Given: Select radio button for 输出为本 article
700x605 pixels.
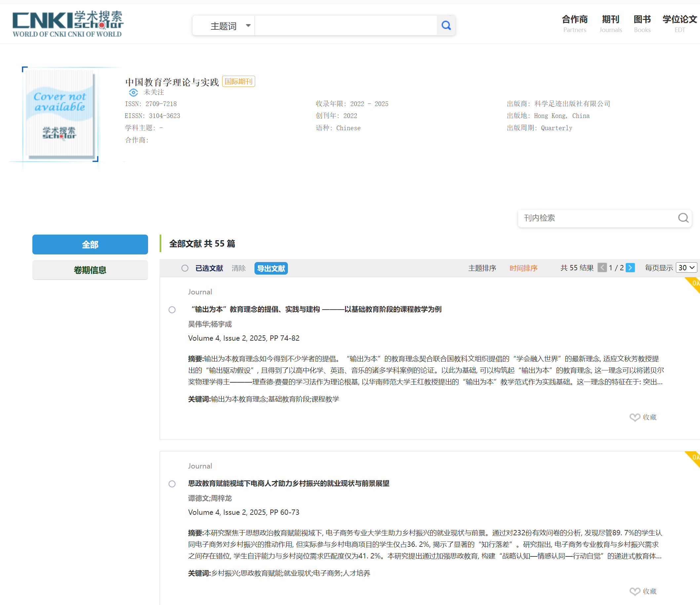Looking at the screenshot, I should point(172,310).
